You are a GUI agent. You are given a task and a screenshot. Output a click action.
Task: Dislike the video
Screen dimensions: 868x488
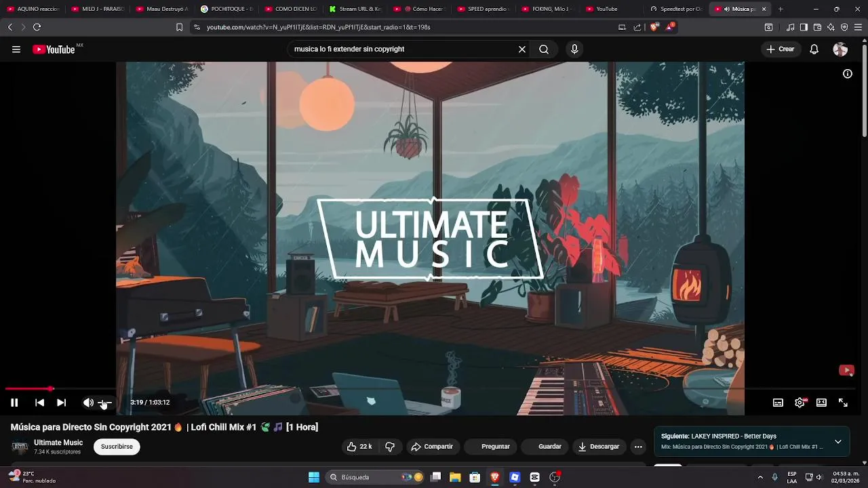[x=390, y=447]
